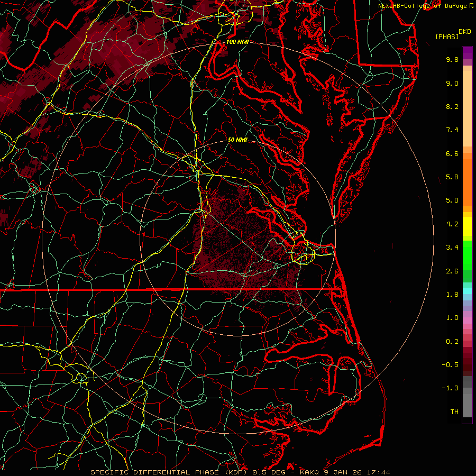Screen dimensions: 476x476
Task: Click the 6.6 legend value
Action: click(452, 153)
